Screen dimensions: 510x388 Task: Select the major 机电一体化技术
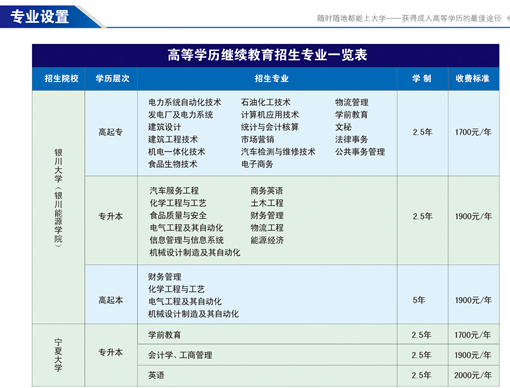177,152
